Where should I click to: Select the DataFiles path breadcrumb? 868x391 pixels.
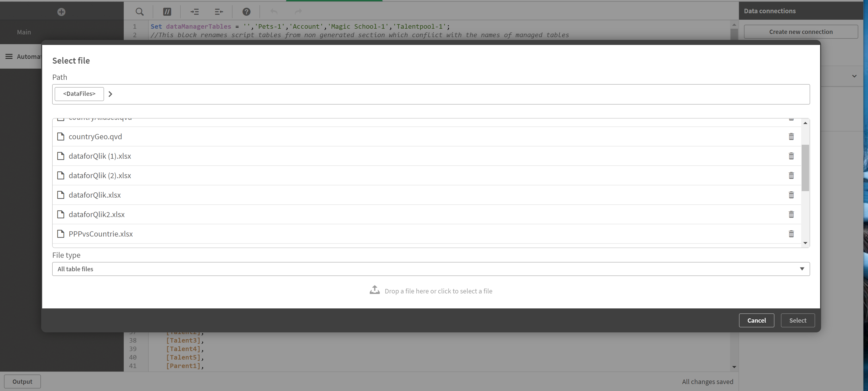click(x=79, y=94)
